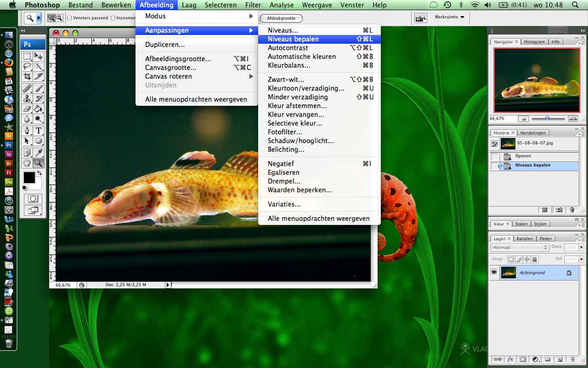The height and width of the screenshot is (368, 588).
Task: Toggle the lock position button
Action: [x=526, y=259]
